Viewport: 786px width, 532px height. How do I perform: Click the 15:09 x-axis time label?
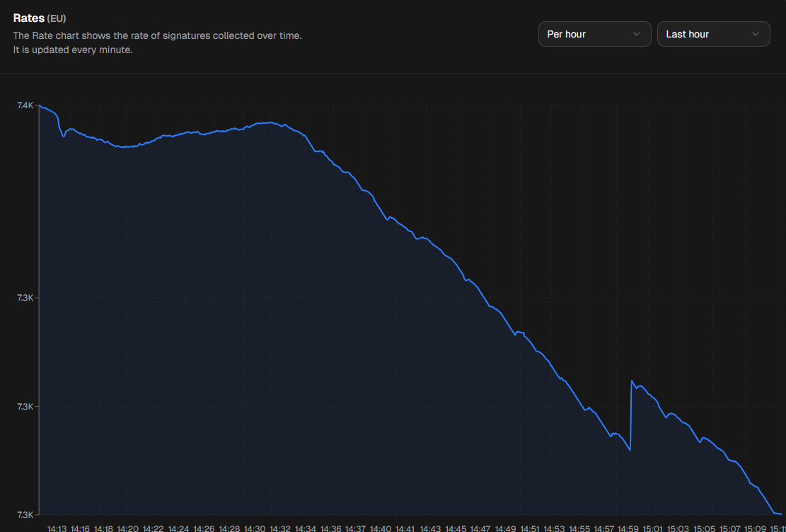(755, 528)
